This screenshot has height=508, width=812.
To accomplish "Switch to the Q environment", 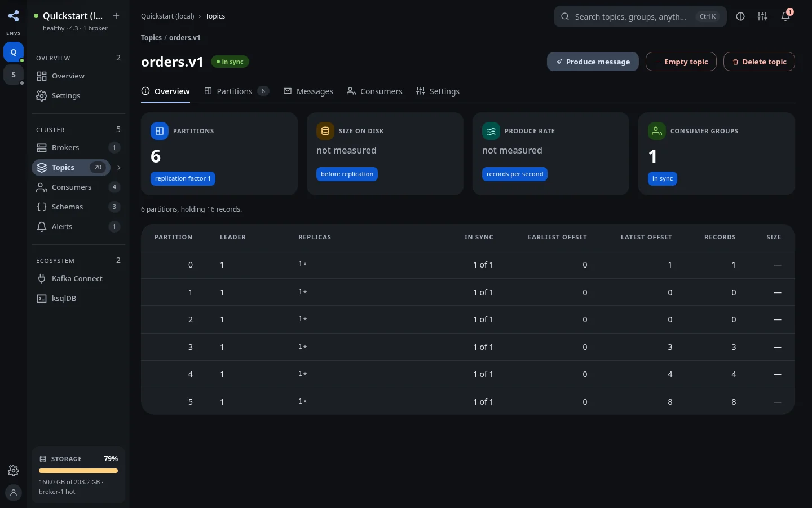I will coord(14,52).
